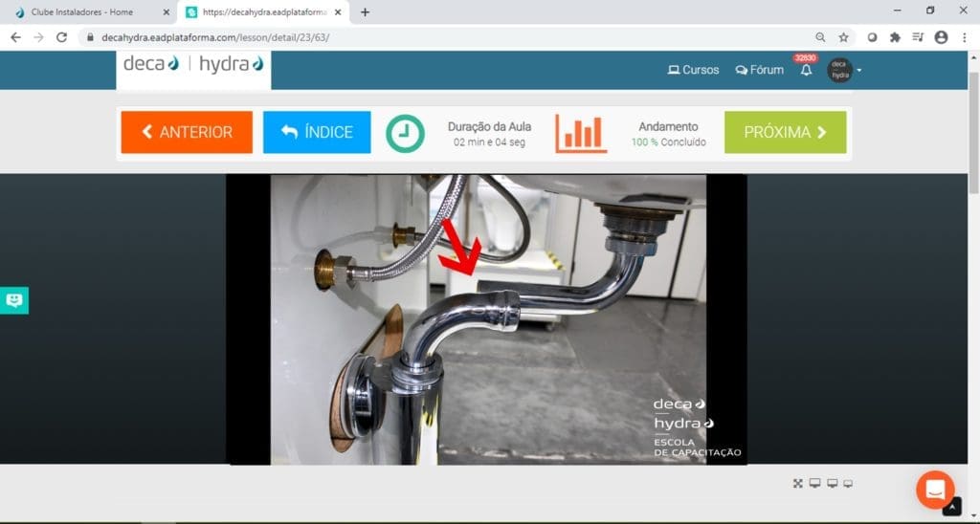Viewport: 980px width, 524px height.
Task: Select the smallest monitor size icon
Action: [848, 484]
